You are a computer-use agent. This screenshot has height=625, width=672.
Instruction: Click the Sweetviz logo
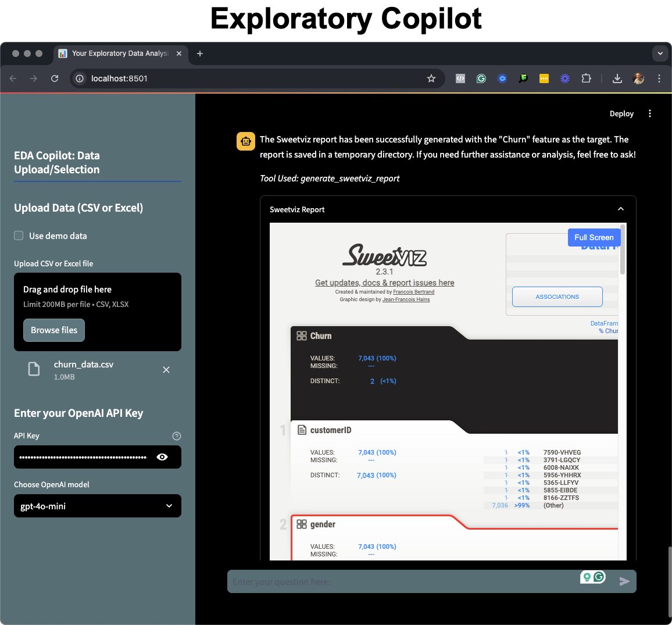click(x=384, y=255)
